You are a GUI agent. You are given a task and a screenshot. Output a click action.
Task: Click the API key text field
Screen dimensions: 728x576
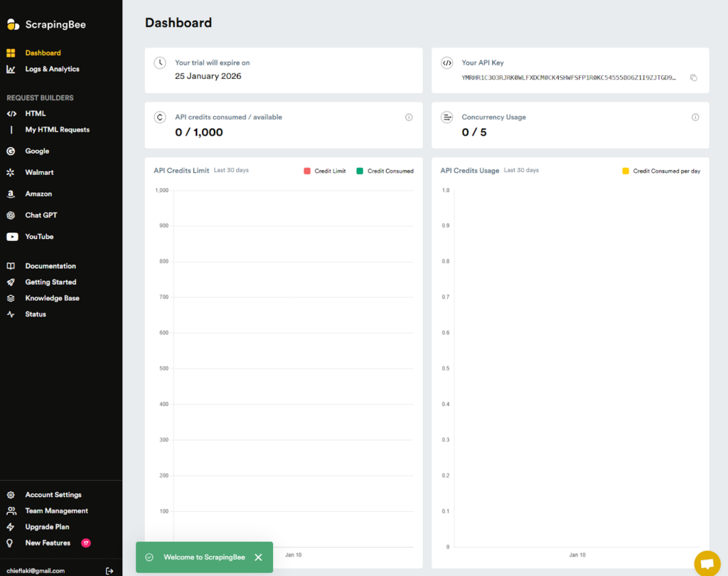point(569,78)
